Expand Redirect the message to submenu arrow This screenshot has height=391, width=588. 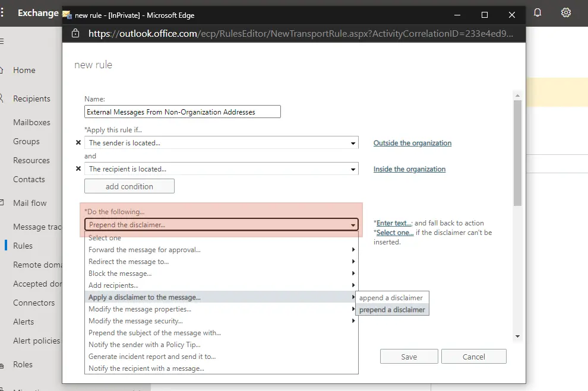click(x=353, y=262)
